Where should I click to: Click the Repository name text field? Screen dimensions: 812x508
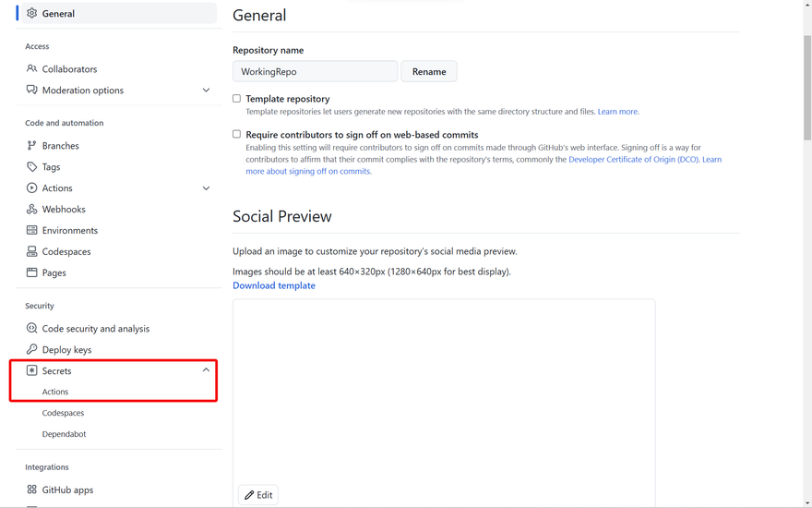pyautogui.click(x=315, y=72)
